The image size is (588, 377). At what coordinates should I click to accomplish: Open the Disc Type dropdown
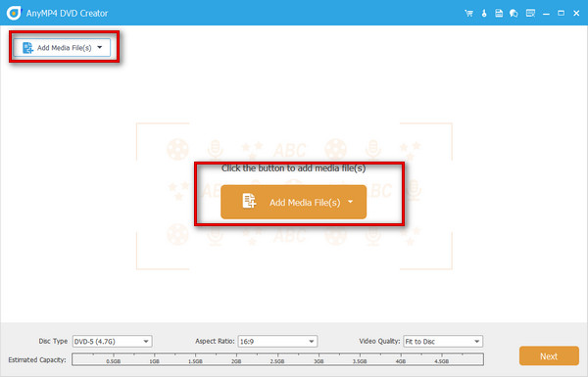(112, 342)
